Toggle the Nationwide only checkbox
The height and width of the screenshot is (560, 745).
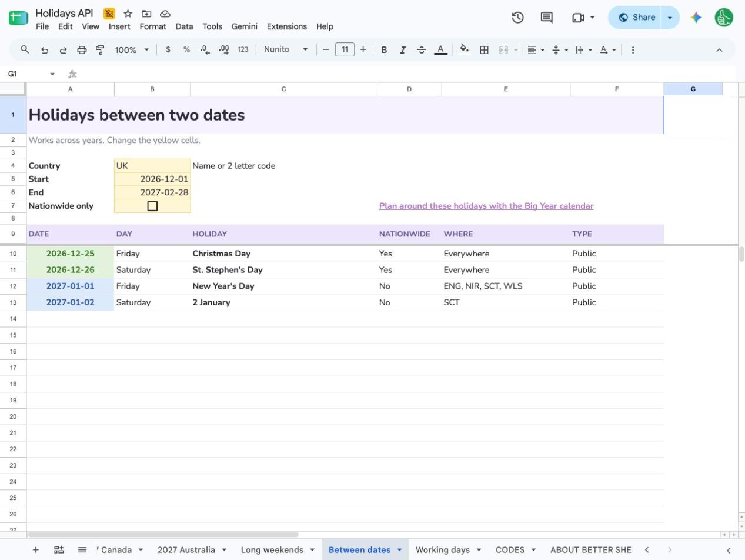pyautogui.click(x=152, y=206)
